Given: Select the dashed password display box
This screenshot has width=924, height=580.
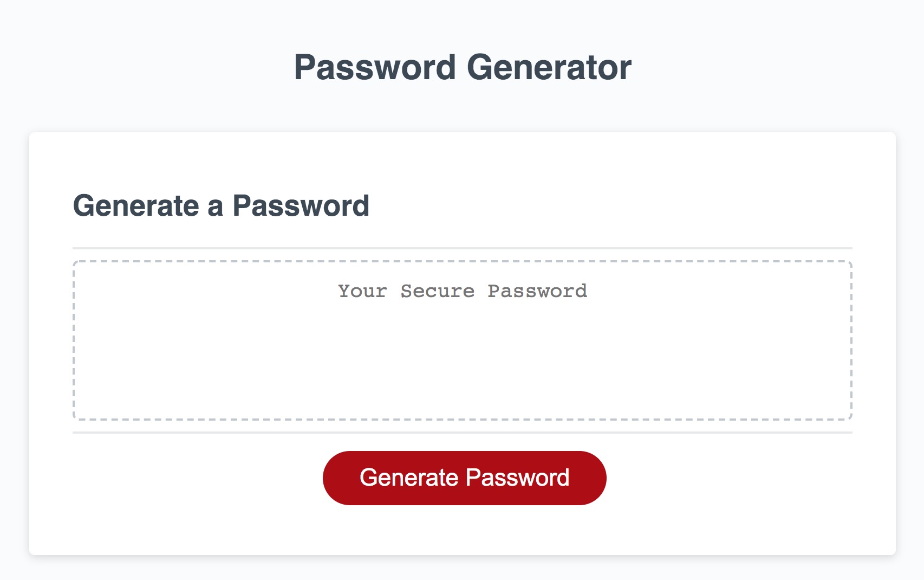Looking at the screenshot, I should [x=462, y=339].
